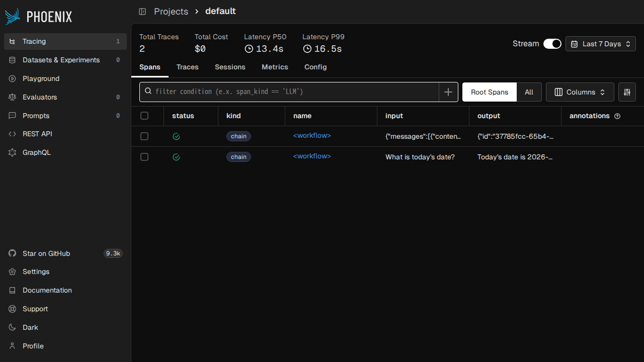
Task: Select the checkbox on the first span row
Action: 144,136
